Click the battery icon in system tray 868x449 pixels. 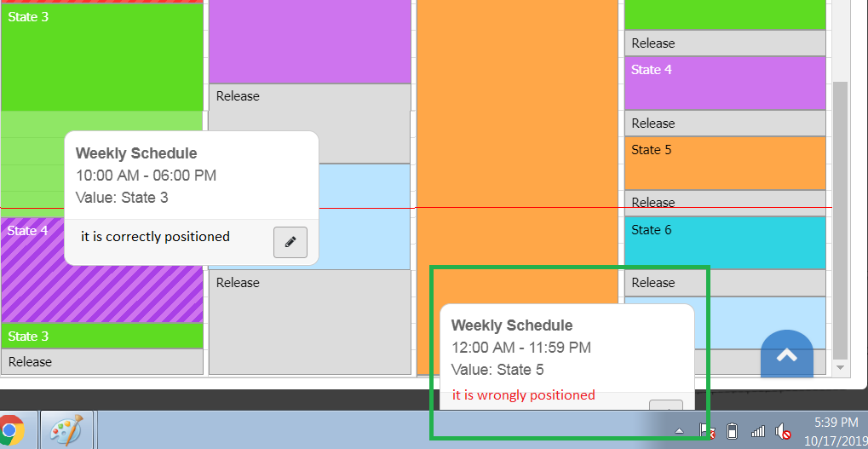coord(733,431)
